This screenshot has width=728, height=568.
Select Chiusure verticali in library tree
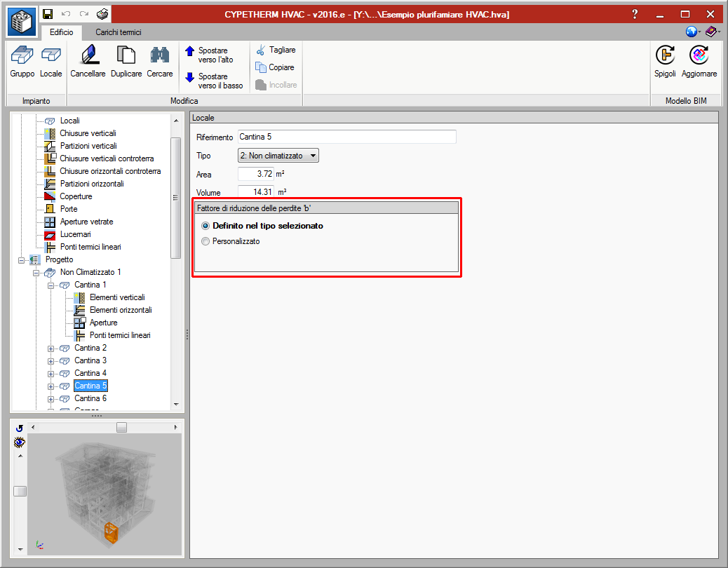[88, 133]
